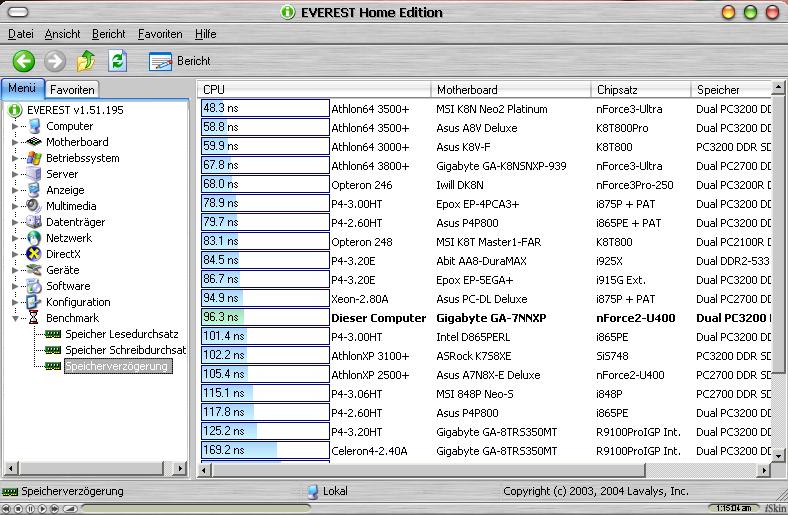Select the Speicherverzögerung tree item

117,366
